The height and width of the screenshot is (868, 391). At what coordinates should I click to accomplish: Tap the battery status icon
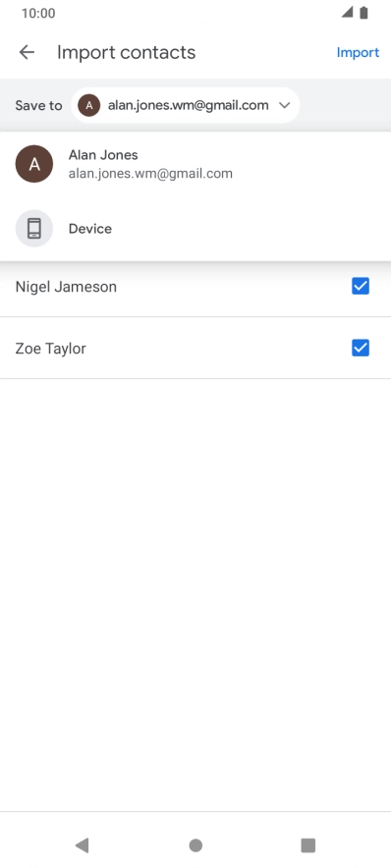tap(363, 13)
